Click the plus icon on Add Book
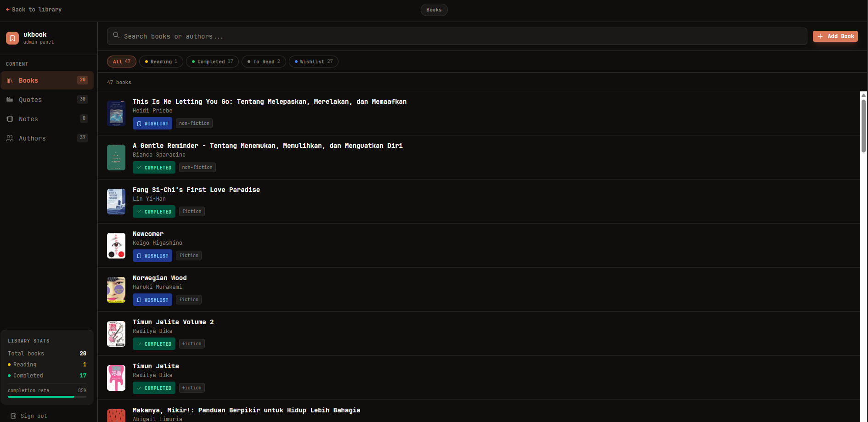Viewport: 868px width, 422px height. tap(820, 36)
